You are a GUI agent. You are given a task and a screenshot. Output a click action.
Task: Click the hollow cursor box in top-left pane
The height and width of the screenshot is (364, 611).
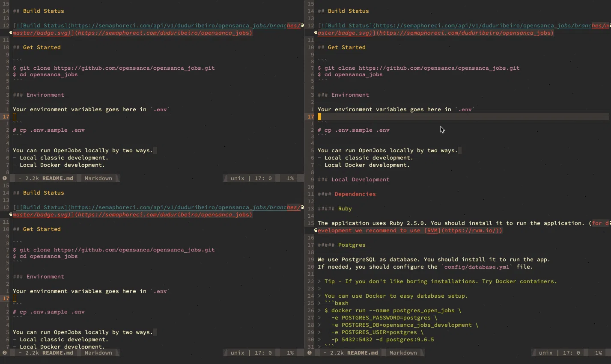point(15,116)
